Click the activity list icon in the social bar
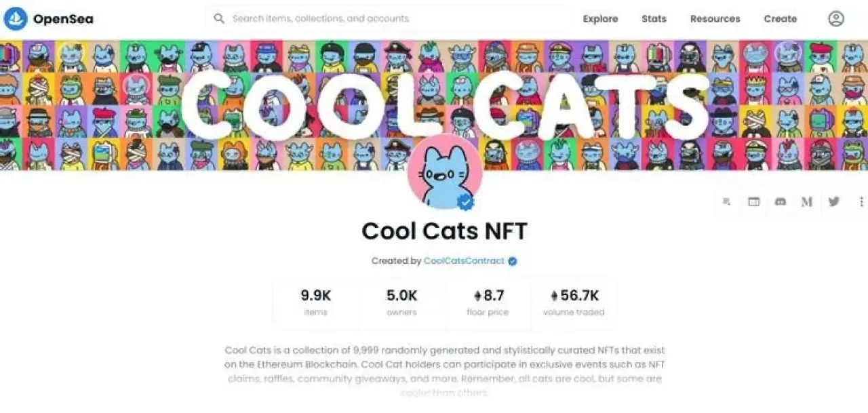 point(727,201)
